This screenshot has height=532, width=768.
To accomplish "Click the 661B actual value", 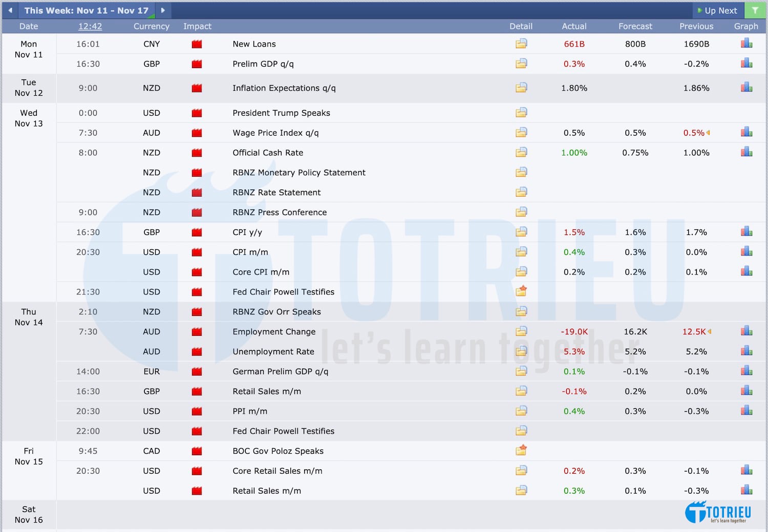I will (574, 44).
